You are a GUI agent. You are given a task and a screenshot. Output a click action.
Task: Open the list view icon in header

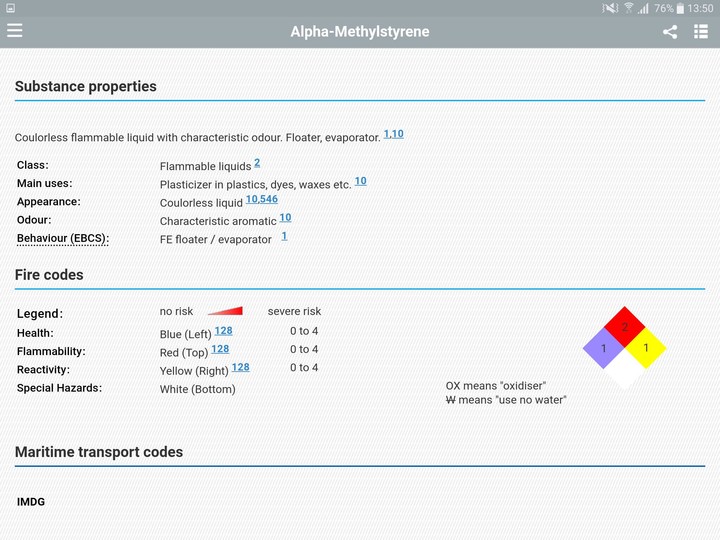(701, 32)
